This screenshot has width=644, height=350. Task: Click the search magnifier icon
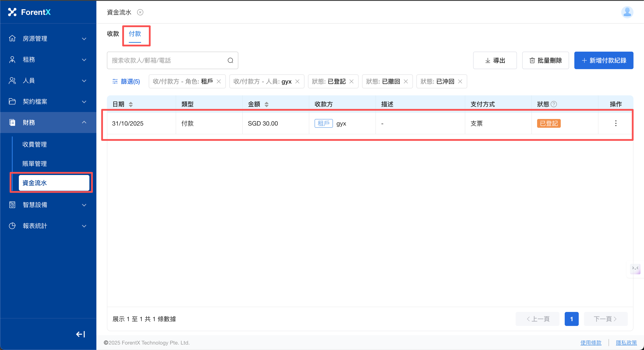230,60
